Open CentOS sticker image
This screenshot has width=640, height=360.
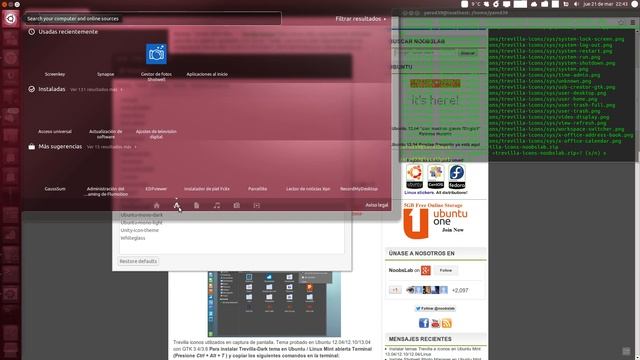click(436, 177)
